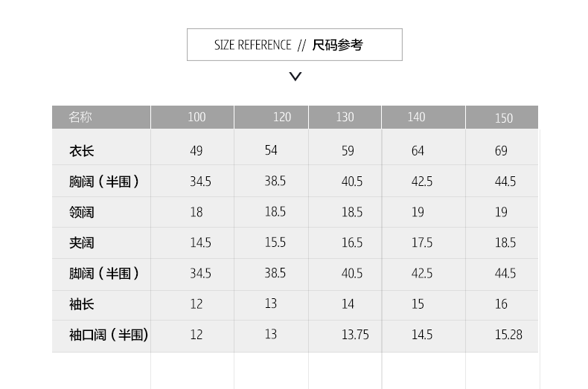Image resolution: width=588 pixels, height=389 pixels.
Task: Click the SIZE REFERENCE 尺码参考 title box
Action: pos(294,45)
